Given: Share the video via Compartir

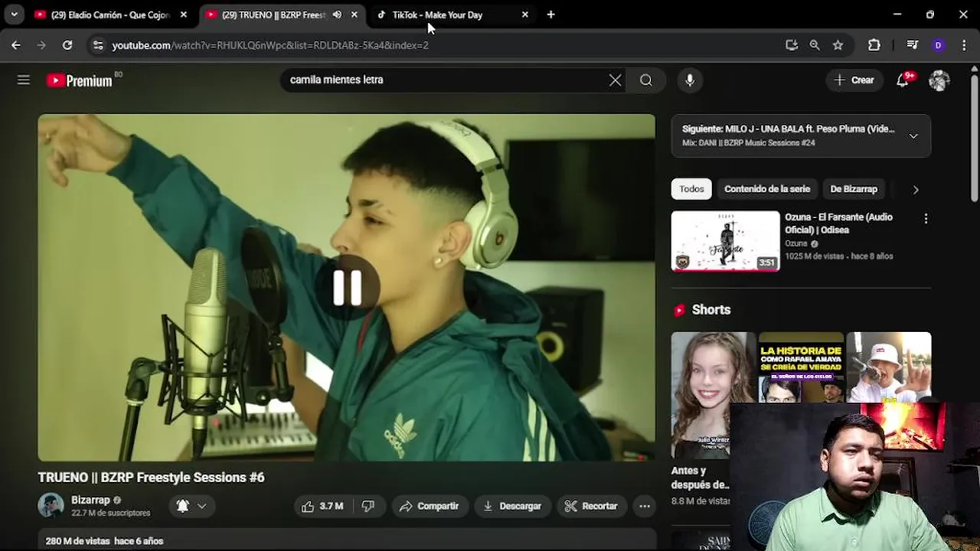Looking at the screenshot, I should click(430, 506).
